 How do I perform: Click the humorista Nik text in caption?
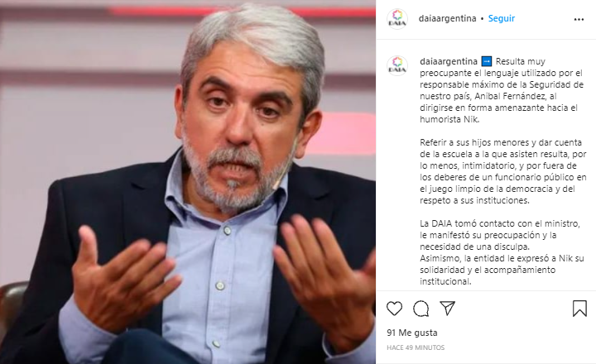click(449, 119)
